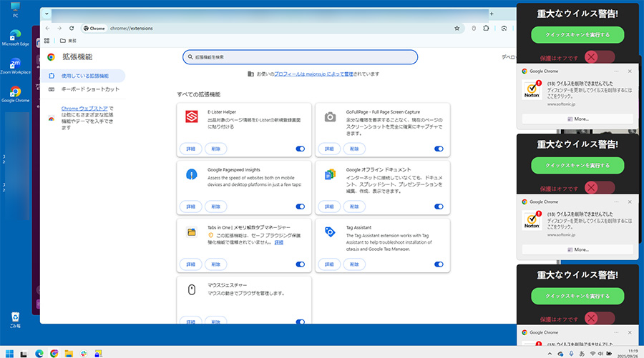644x358 pixels.
Task: Open the apps grid in bookmarks bar
Action: pos(47,41)
